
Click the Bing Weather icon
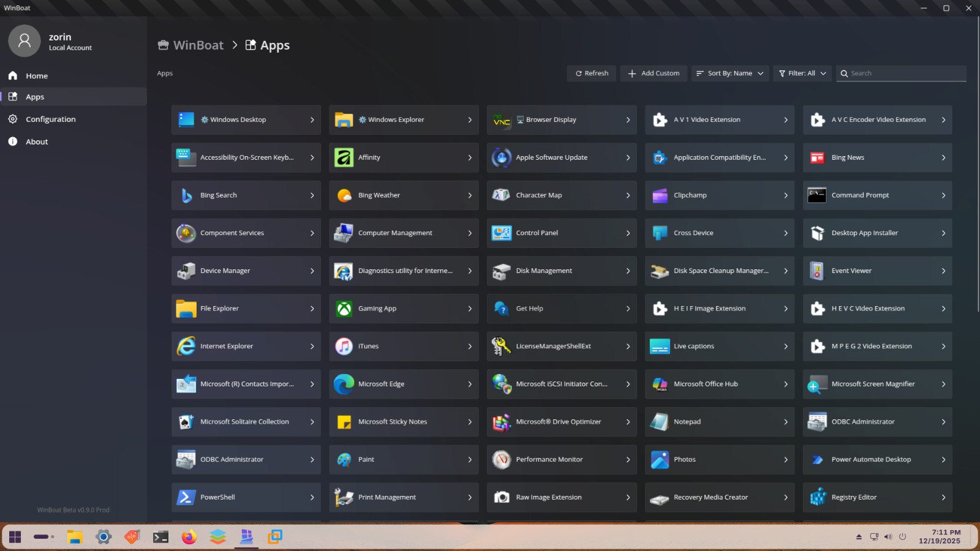click(344, 195)
